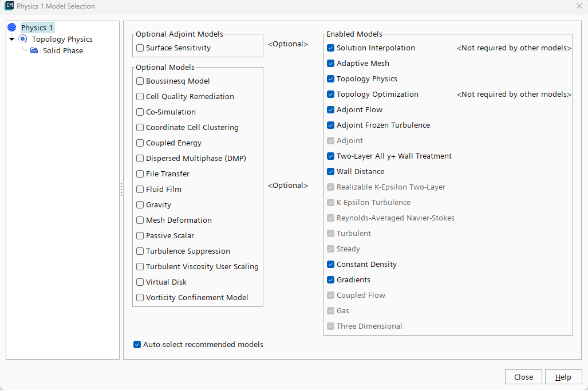Click Solution Interpolation's 'Not required' note
The image size is (588, 390).
point(514,48)
